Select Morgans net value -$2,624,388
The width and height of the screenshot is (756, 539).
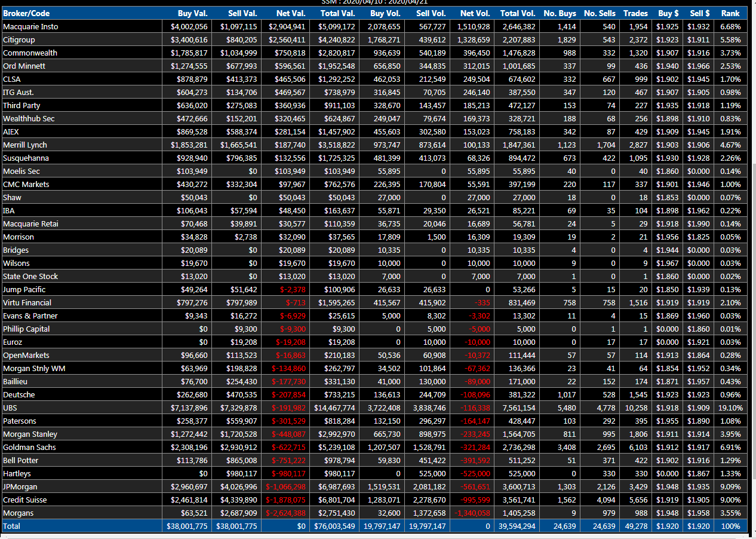(285, 513)
